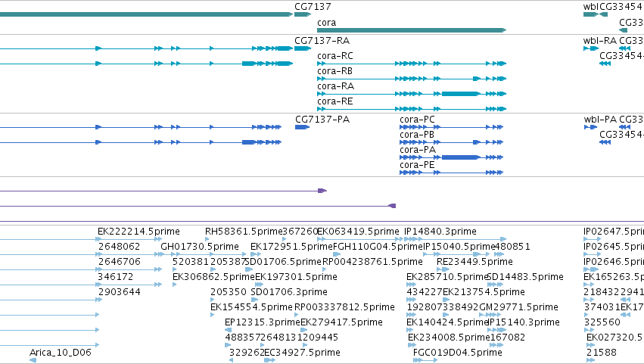The width and height of the screenshot is (644, 364).
Task: Select the CG7137 gene label
Action: [x=313, y=7]
